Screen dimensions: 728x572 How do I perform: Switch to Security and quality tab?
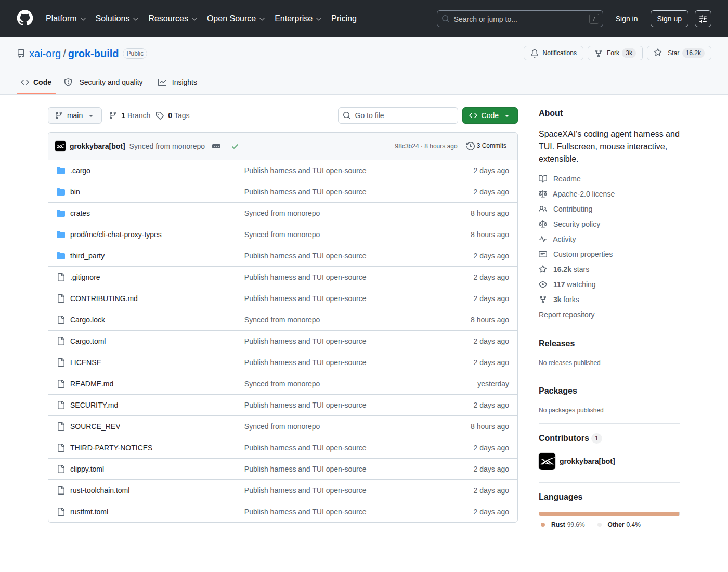pyautogui.click(x=103, y=82)
